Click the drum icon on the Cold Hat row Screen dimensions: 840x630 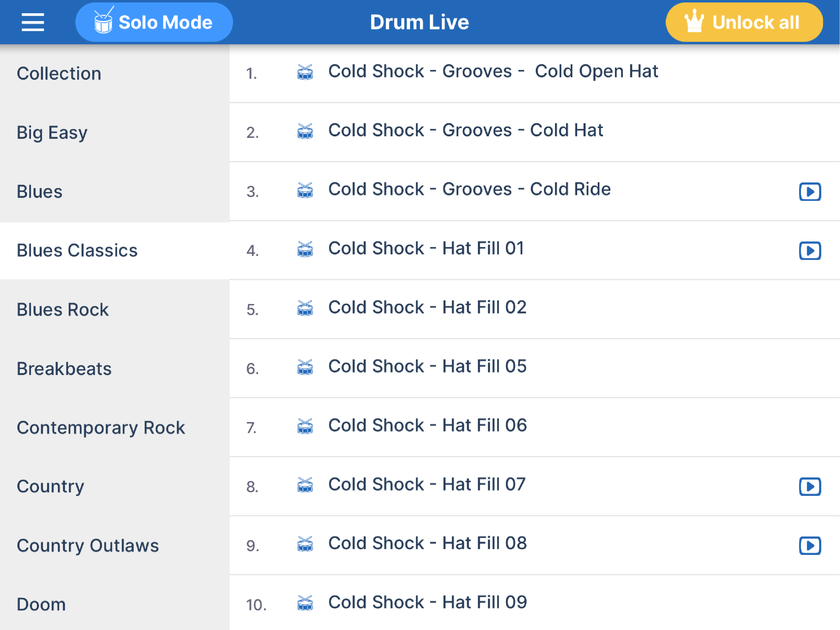(305, 131)
